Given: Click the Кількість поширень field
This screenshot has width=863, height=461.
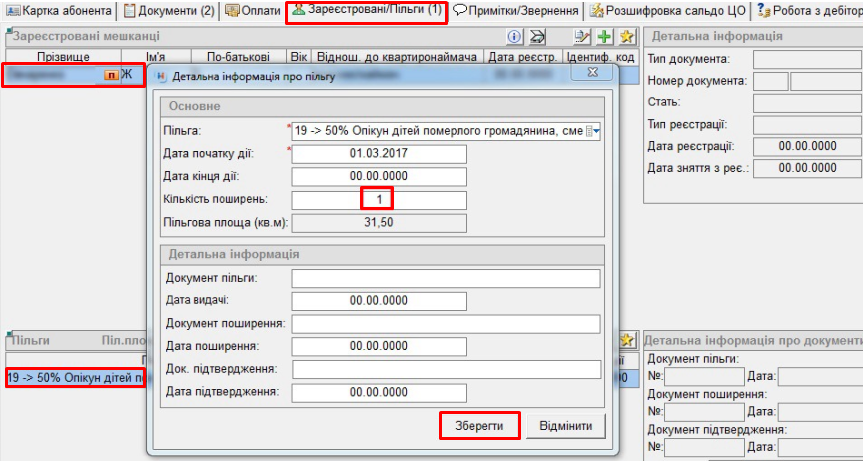Looking at the screenshot, I should (x=379, y=200).
